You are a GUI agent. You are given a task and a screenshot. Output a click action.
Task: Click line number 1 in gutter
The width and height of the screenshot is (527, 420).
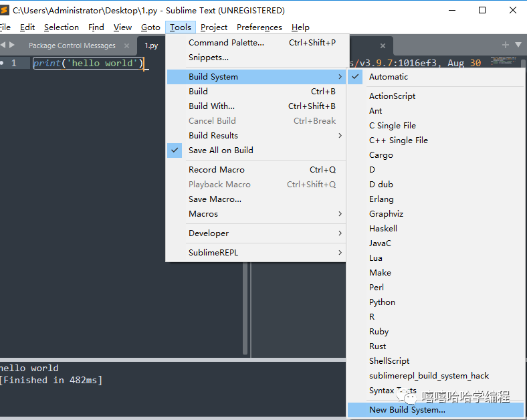(14, 63)
